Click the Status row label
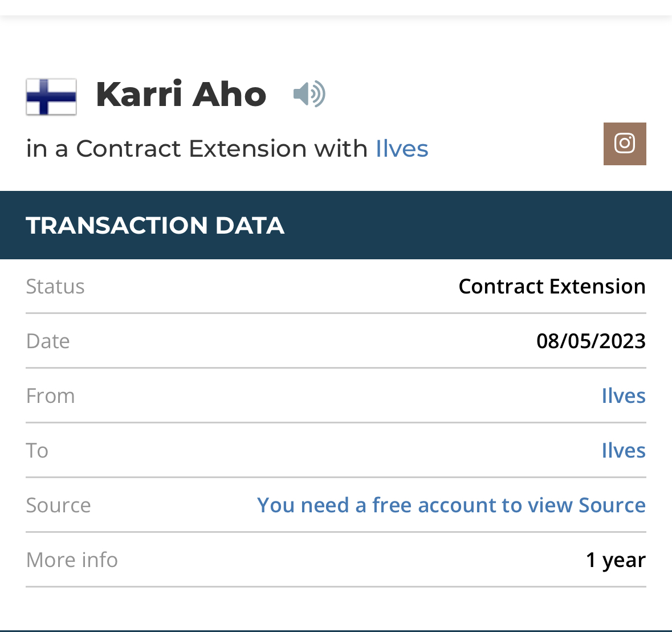Viewport: 672px width, 632px height. tap(55, 286)
